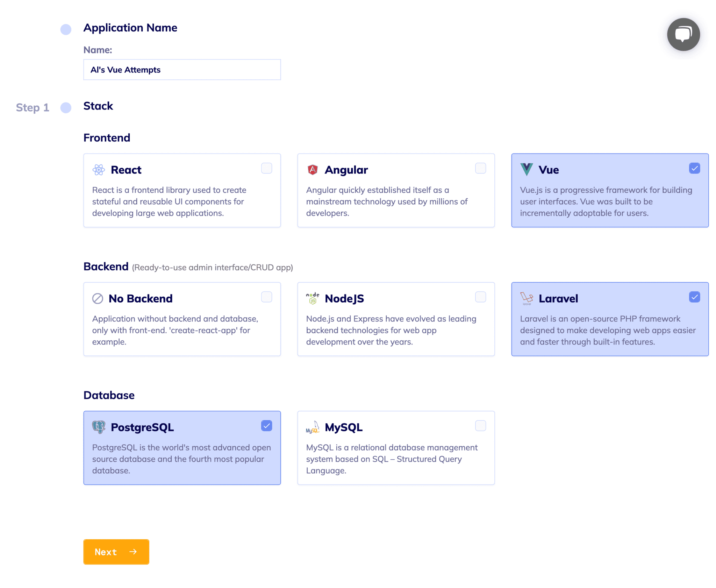This screenshot has width=716, height=588.
Task: Click the NodeJS hexagon logo
Action: [312, 298]
